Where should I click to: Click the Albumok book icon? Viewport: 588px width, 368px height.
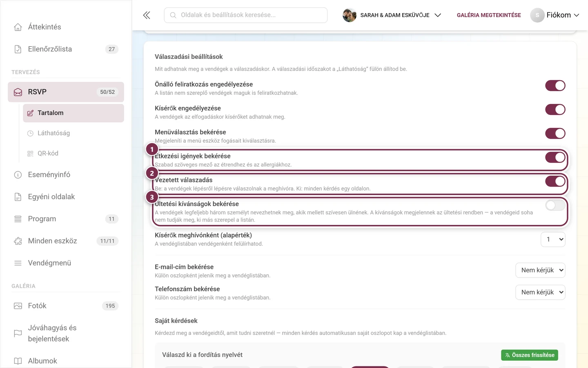point(18,361)
